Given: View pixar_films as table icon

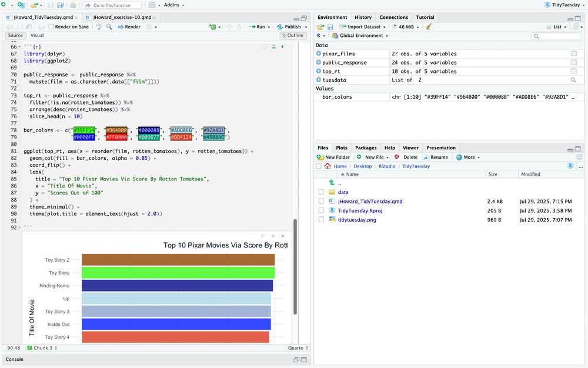Looking at the screenshot, I should point(574,53).
